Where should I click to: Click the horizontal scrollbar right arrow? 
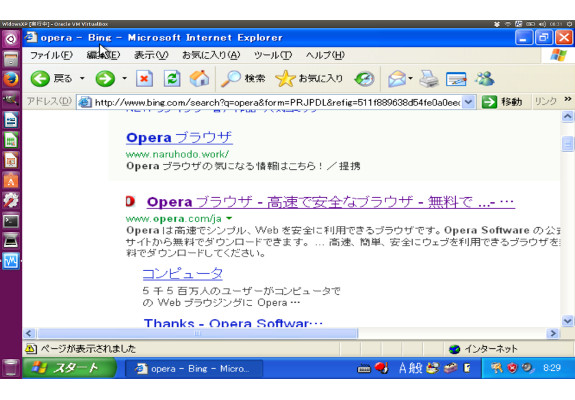pyautogui.click(x=553, y=333)
